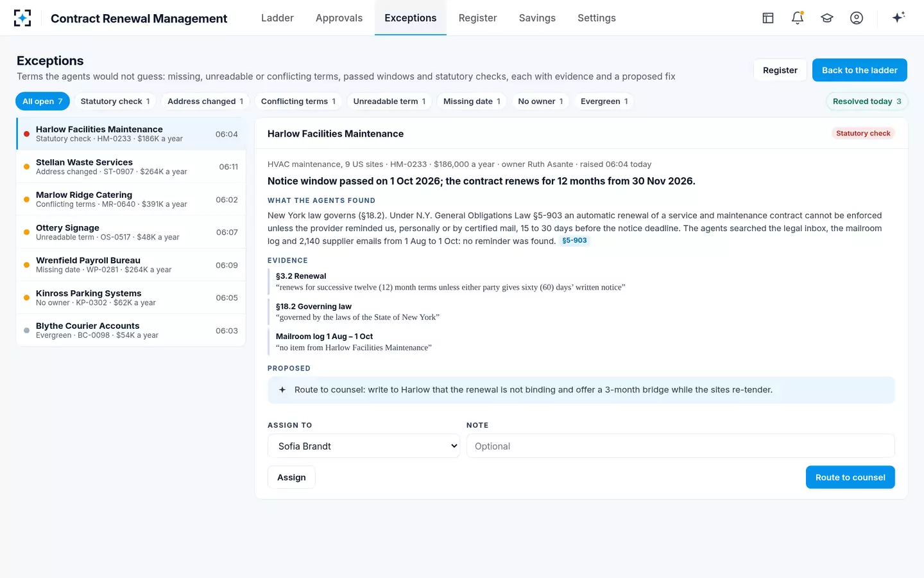Click the §3.2 Renewal evidence heading

pos(301,276)
